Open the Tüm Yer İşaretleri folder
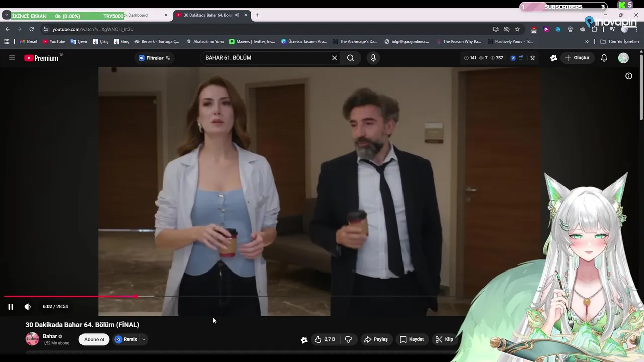This screenshot has height=362, width=644. (619, 42)
